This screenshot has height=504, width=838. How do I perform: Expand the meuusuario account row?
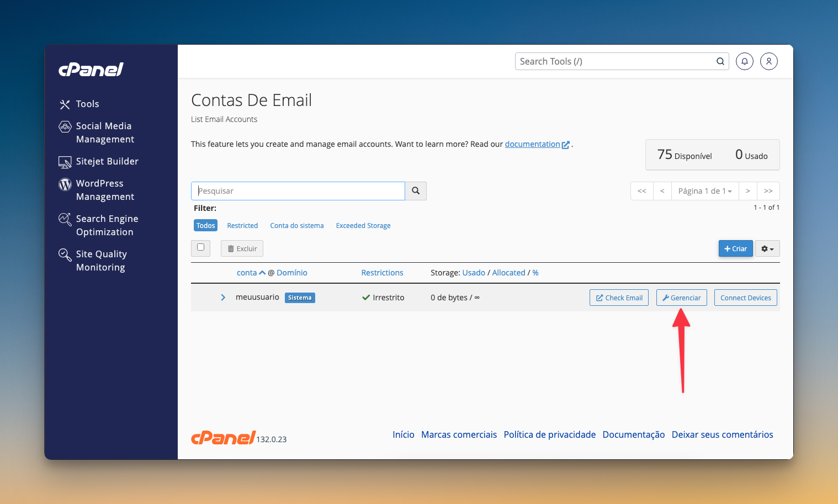tap(223, 298)
